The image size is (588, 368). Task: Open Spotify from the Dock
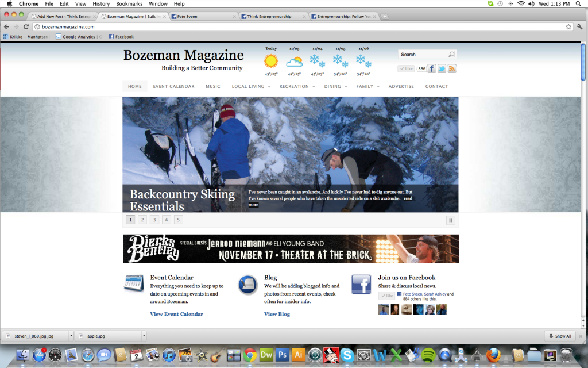pos(428,354)
